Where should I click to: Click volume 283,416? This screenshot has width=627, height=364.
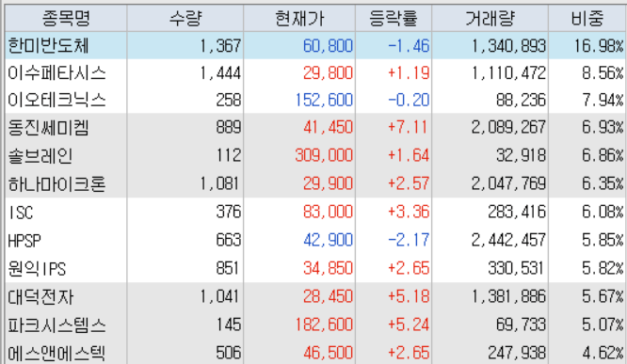tap(517, 212)
